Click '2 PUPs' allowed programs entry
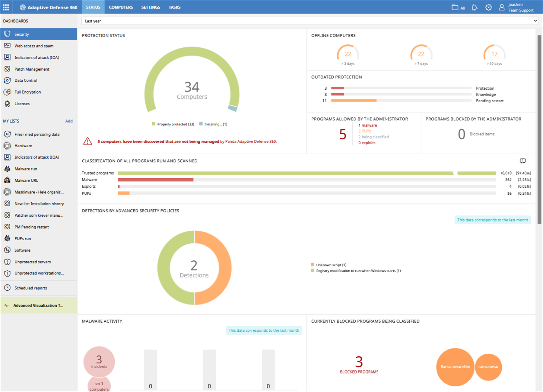Screen dimensions: 543x392 (x=364, y=131)
